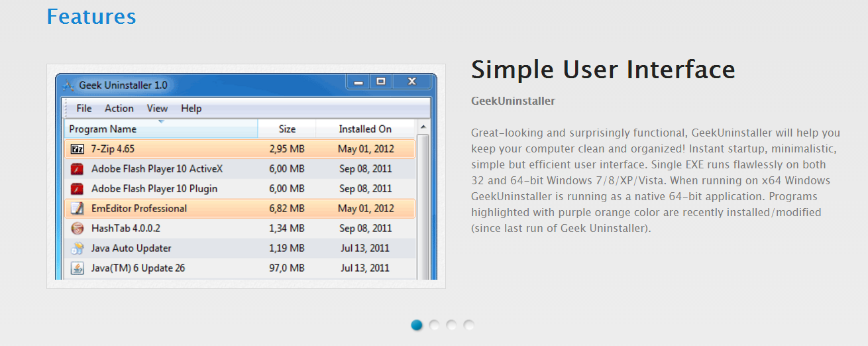This screenshot has width=868, height=346.
Task: Open the View menu
Action: [x=158, y=109]
